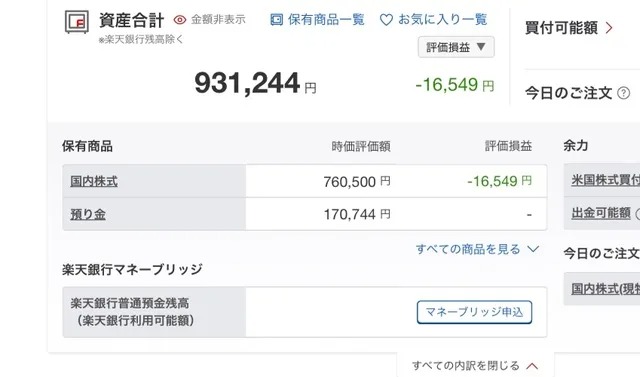This screenshot has width=640, height=377.
Task: Click the 保有商品一覧 list icon
Action: point(277,20)
